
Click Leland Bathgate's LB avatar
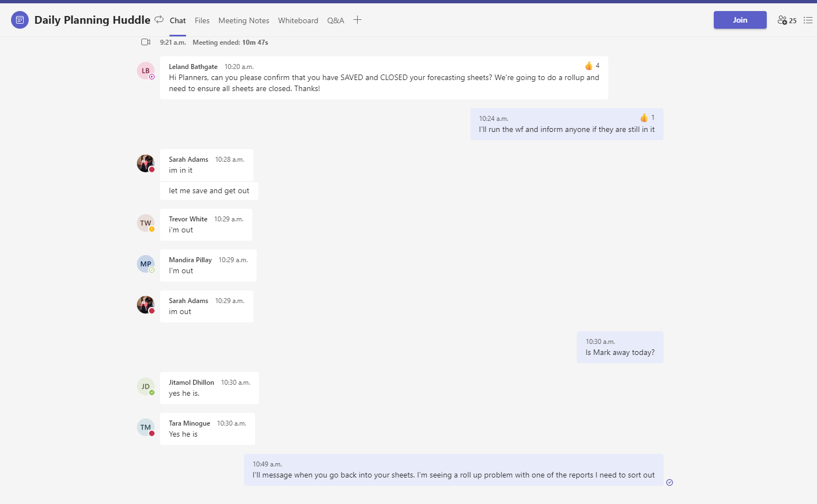click(x=145, y=71)
